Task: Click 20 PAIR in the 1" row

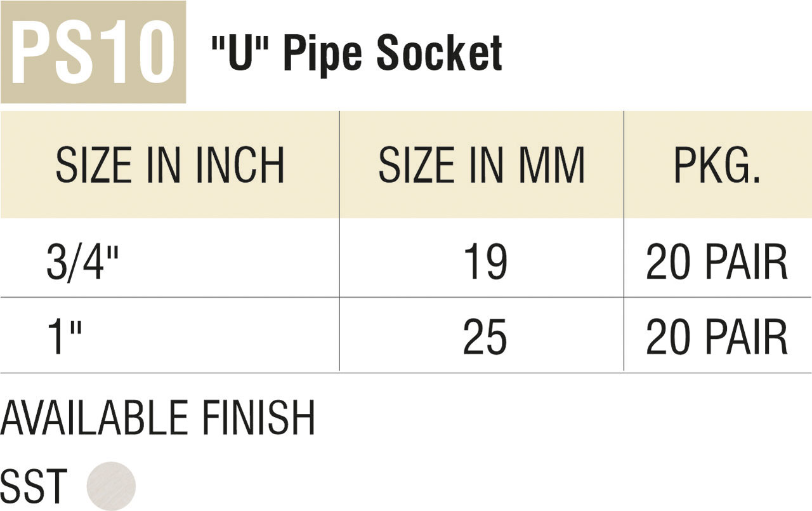Action: pyautogui.click(x=717, y=336)
